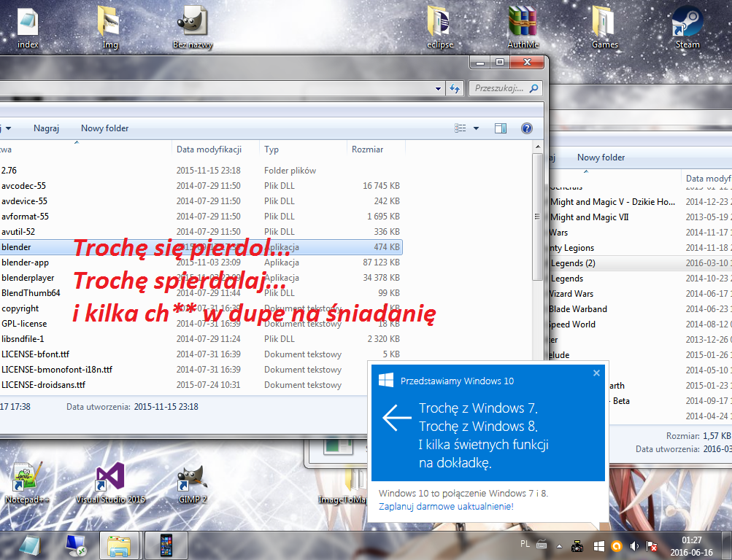Select the Legends (2) folder row
This screenshot has width=732, height=560.
click(641, 263)
